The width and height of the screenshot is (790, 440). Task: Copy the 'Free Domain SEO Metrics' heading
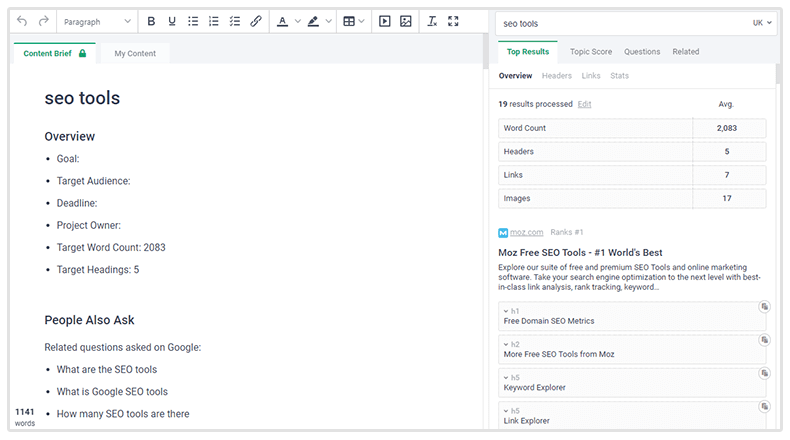763,307
